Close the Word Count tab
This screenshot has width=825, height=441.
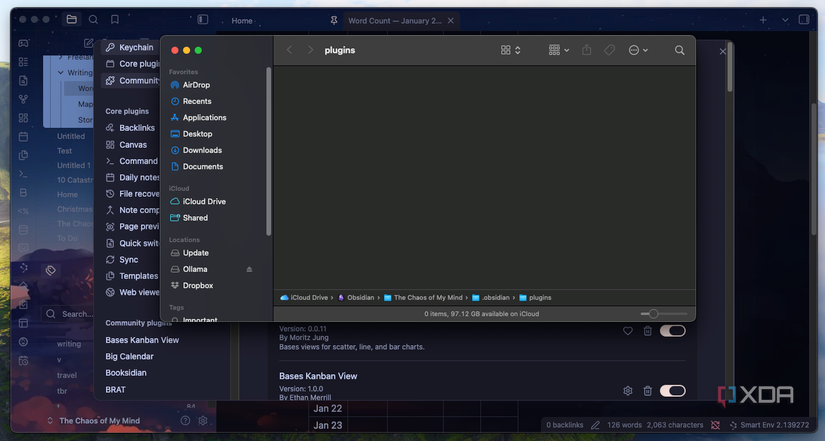pos(450,21)
